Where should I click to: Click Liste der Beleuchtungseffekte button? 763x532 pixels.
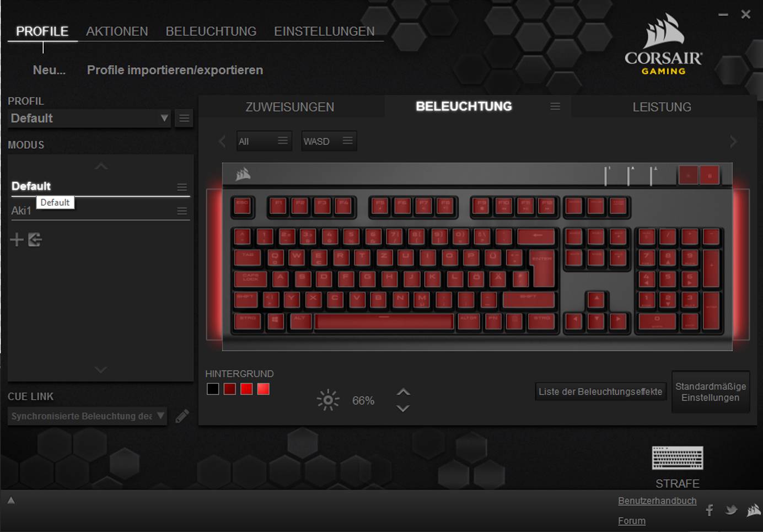[600, 391]
